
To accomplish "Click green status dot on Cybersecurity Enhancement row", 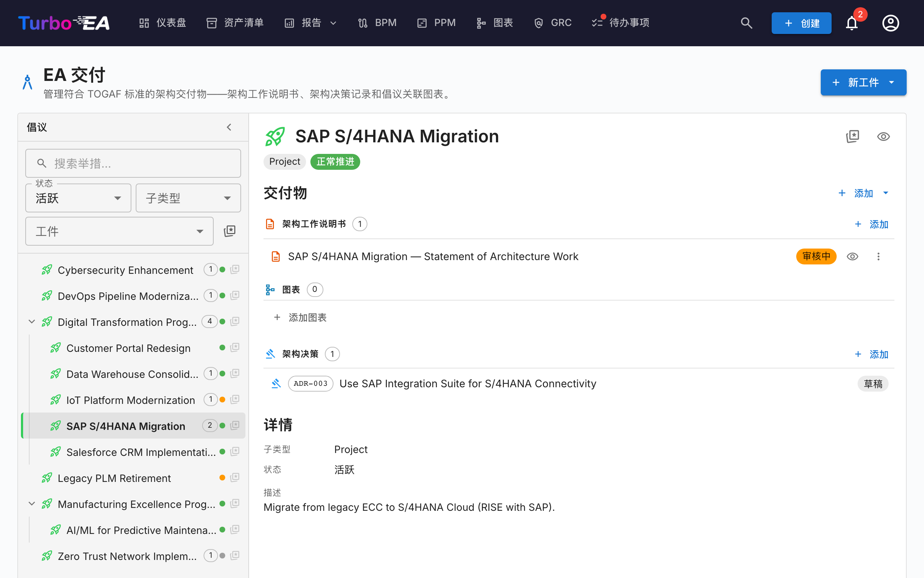I will pyautogui.click(x=222, y=269).
